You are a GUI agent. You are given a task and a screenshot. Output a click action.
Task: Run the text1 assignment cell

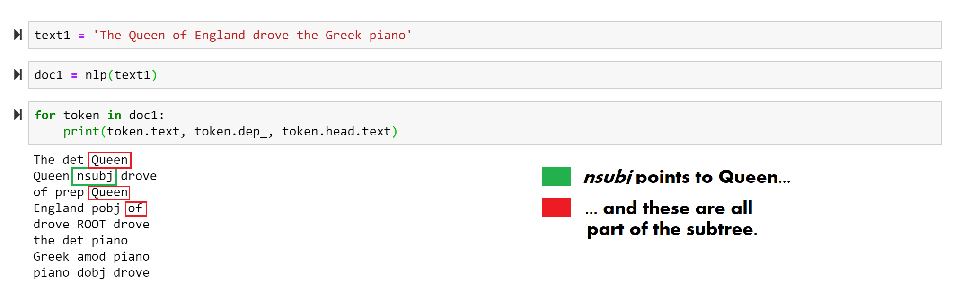[x=18, y=35]
